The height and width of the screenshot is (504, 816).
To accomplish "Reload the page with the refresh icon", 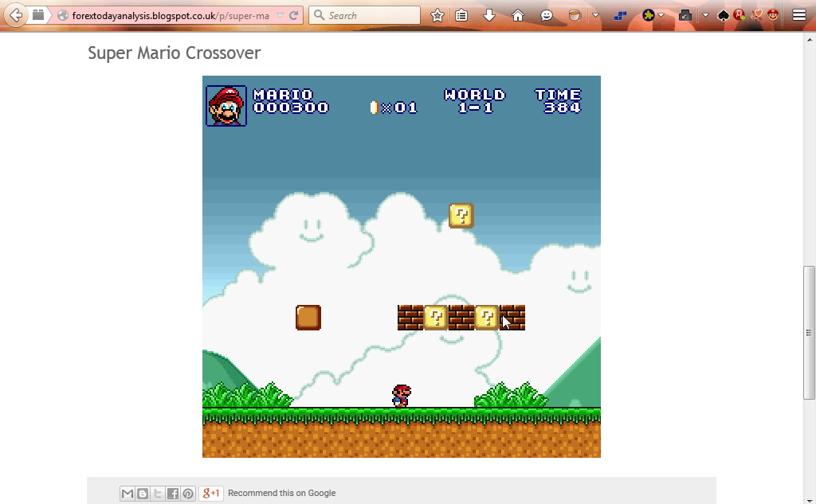I will (293, 16).
